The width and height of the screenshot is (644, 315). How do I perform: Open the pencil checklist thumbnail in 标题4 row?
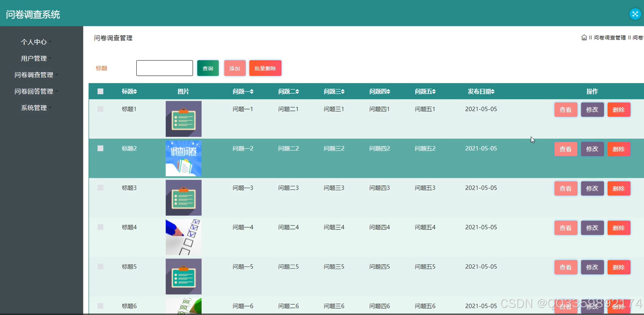(183, 237)
